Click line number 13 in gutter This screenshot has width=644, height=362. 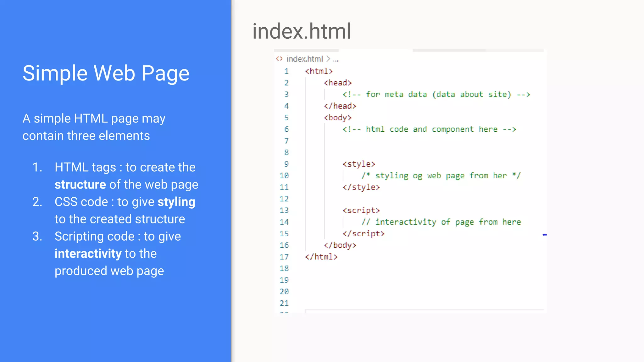(284, 211)
